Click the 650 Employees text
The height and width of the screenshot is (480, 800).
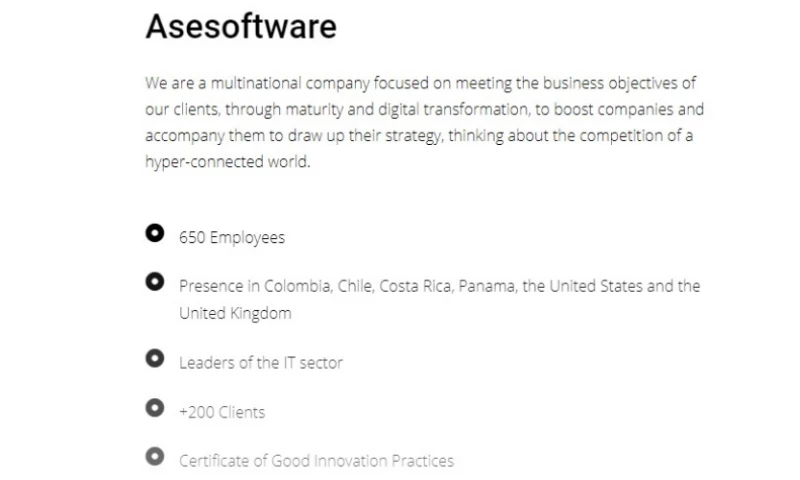tap(232, 238)
